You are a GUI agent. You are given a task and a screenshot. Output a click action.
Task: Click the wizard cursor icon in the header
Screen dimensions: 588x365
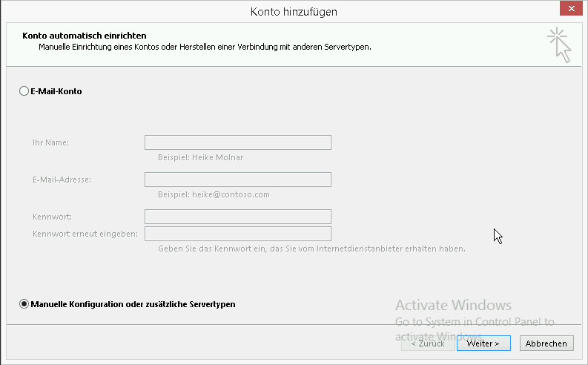point(561,45)
